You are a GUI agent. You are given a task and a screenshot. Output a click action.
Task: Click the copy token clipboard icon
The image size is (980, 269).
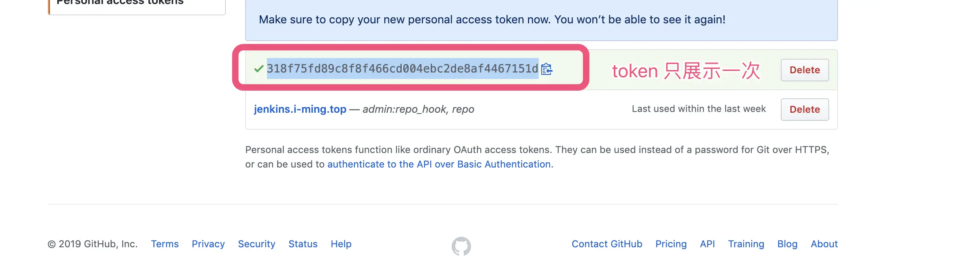point(547,69)
